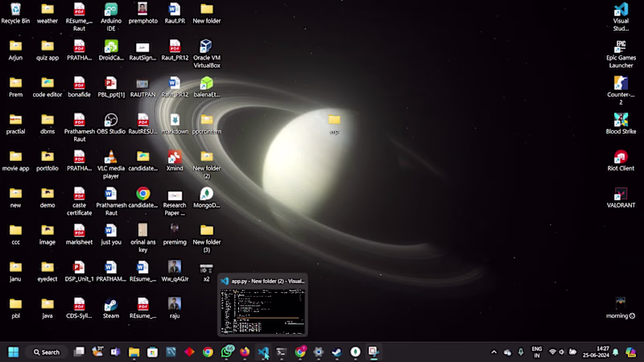Select the orinal ans key file
The image size is (644, 362).
click(143, 238)
